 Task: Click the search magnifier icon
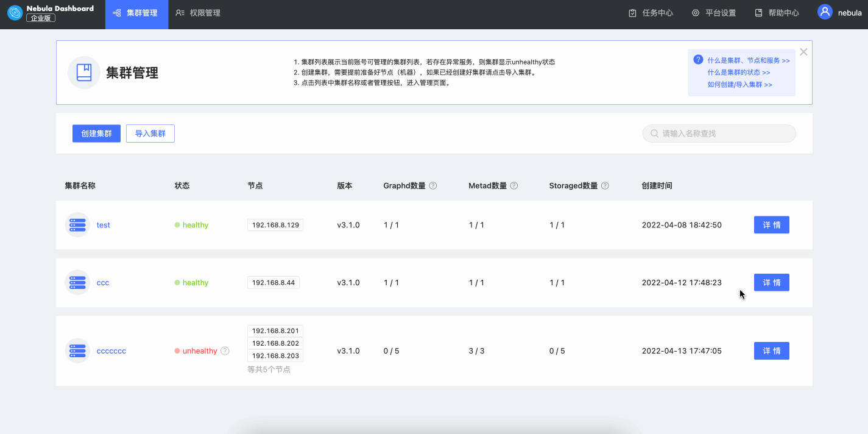tap(654, 133)
